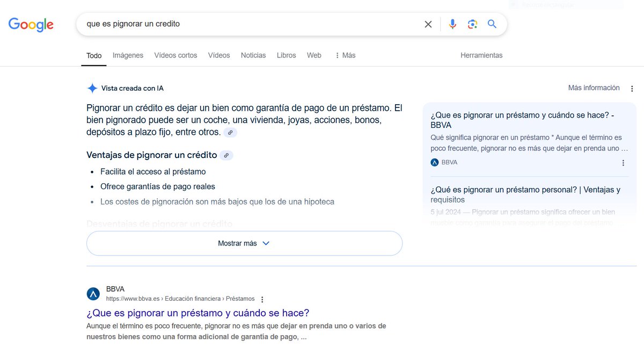Screen dimensions: 644x354
Task: Open the BBVA article about pignorar un préstamo
Action: pyautogui.click(x=199, y=313)
